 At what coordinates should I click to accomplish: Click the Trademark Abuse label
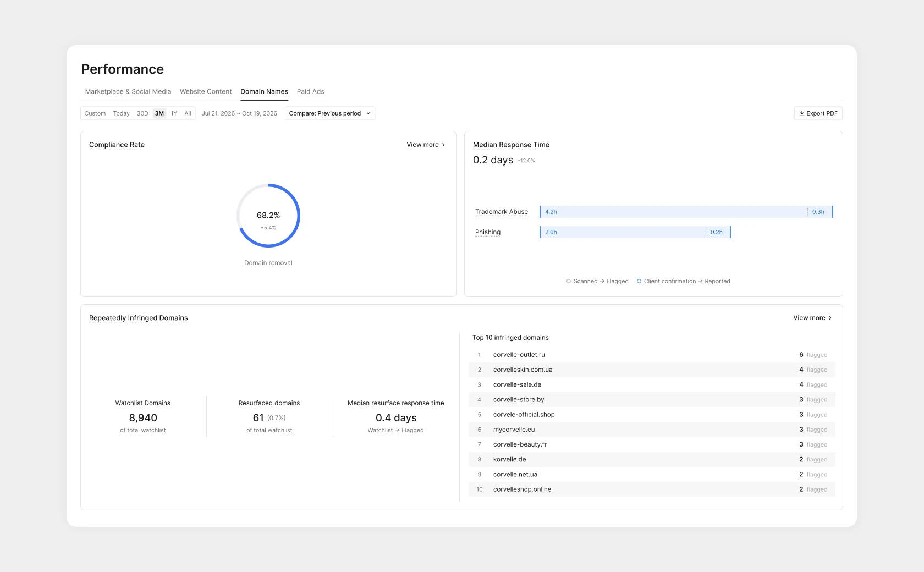coord(502,212)
